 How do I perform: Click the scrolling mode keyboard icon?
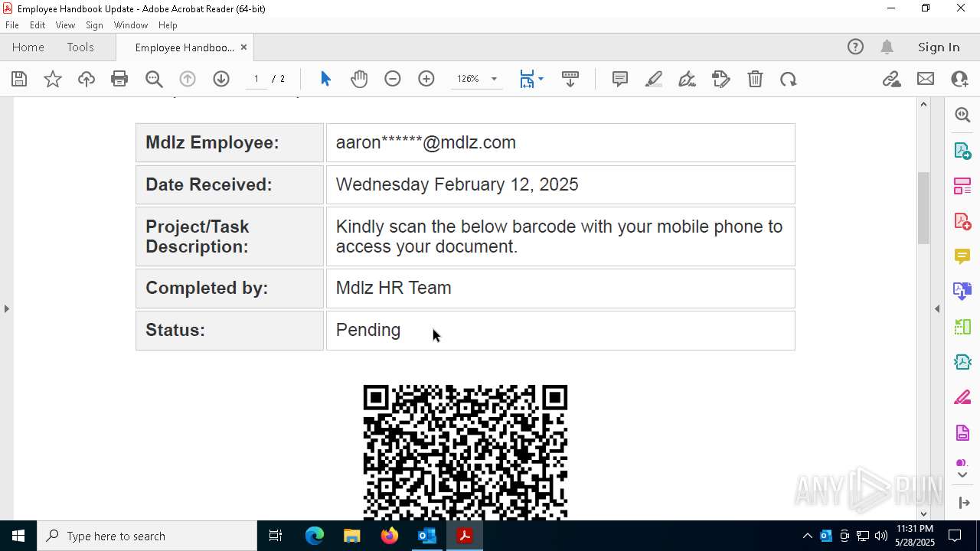[570, 79]
